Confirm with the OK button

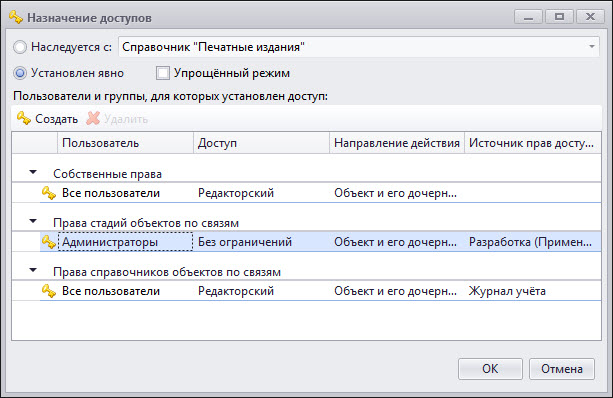pos(490,369)
